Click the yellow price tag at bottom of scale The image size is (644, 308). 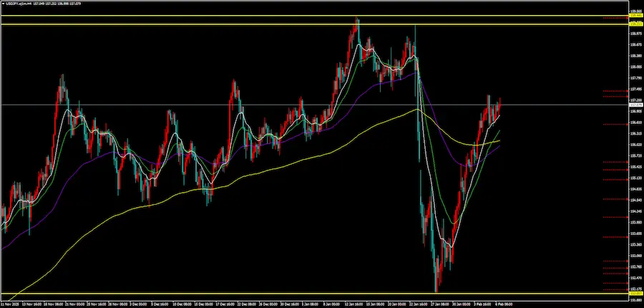point(635,293)
